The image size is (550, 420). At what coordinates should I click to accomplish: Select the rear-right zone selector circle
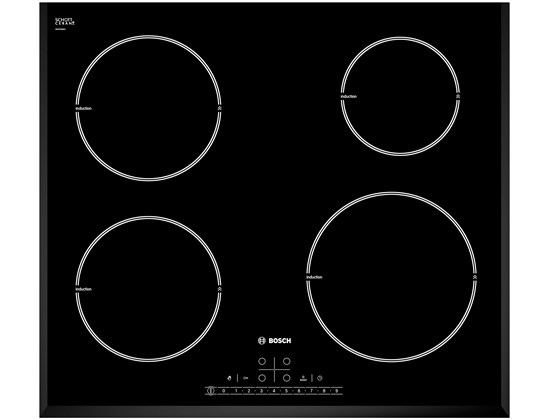(287, 361)
